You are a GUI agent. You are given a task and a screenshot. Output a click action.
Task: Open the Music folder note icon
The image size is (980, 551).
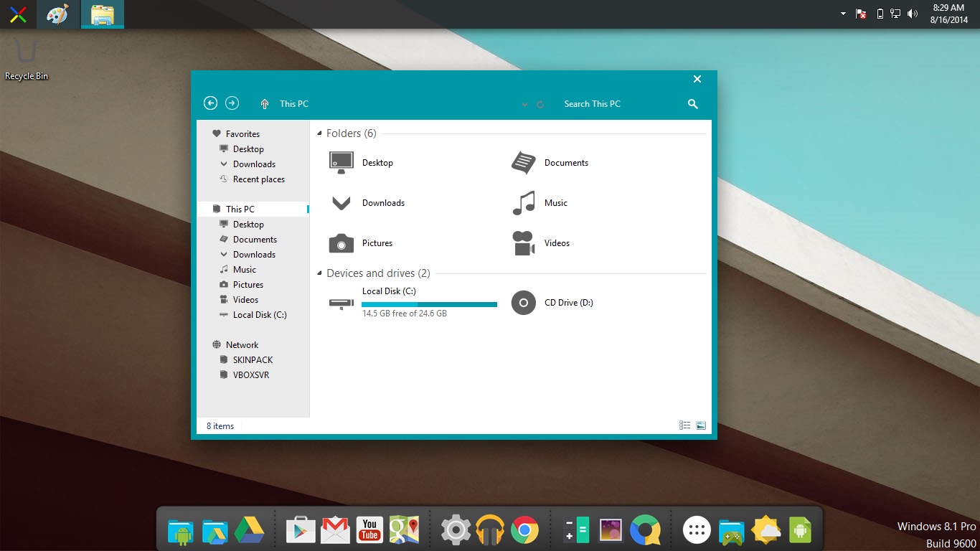pos(524,203)
